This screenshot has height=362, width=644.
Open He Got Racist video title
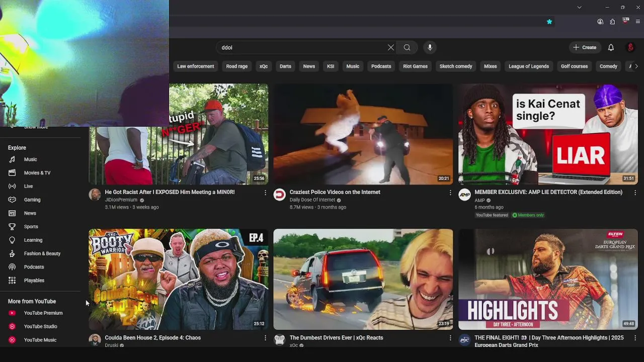pos(170,192)
